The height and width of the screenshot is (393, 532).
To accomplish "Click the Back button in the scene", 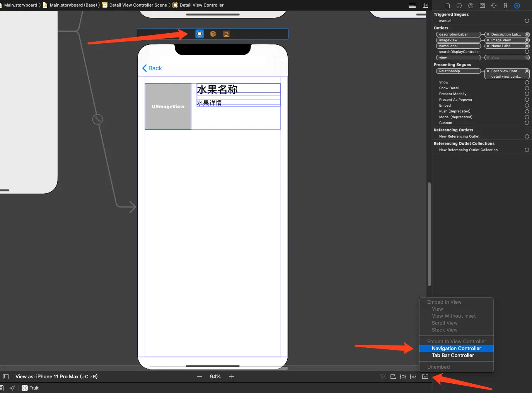I will 152,68.
